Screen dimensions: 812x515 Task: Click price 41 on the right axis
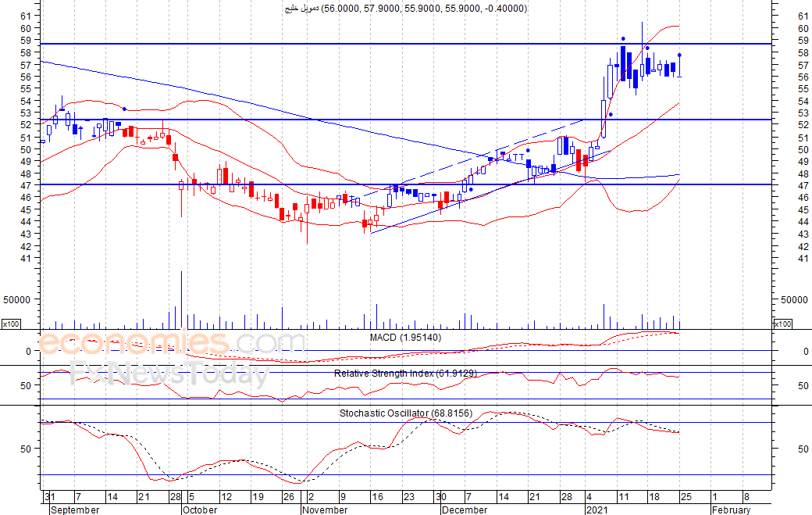(803, 258)
